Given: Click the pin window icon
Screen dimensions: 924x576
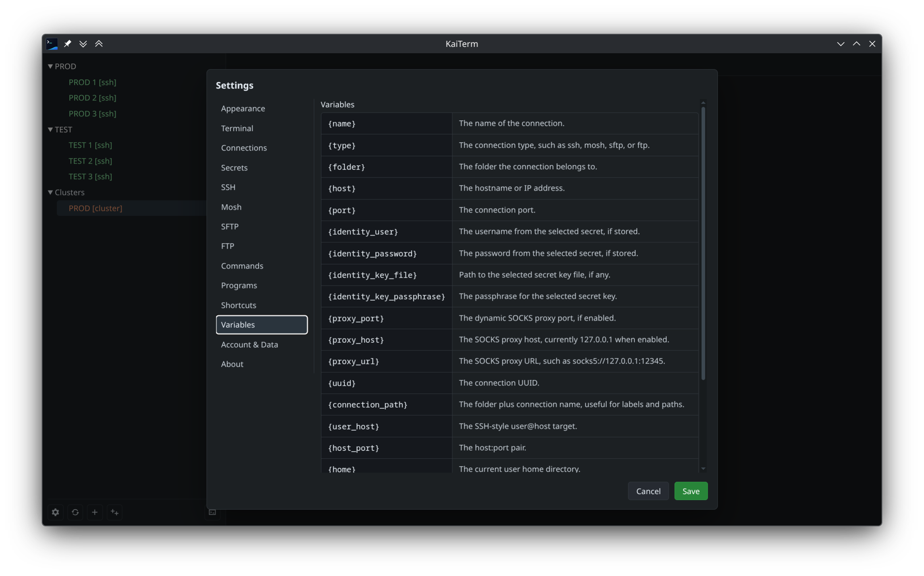Looking at the screenshot, I should [x=68, y=44].
